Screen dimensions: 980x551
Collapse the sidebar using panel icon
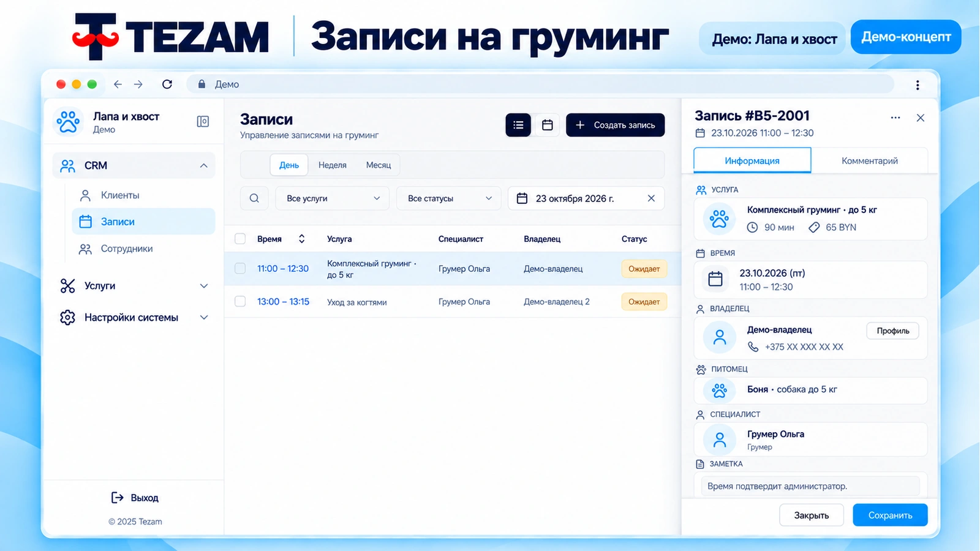tap(203, 121)
